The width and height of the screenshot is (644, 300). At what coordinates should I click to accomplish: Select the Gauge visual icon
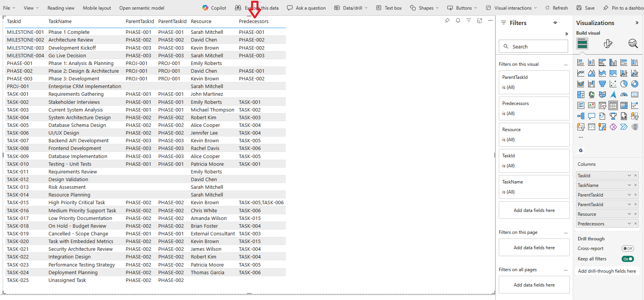pos(624,95)
